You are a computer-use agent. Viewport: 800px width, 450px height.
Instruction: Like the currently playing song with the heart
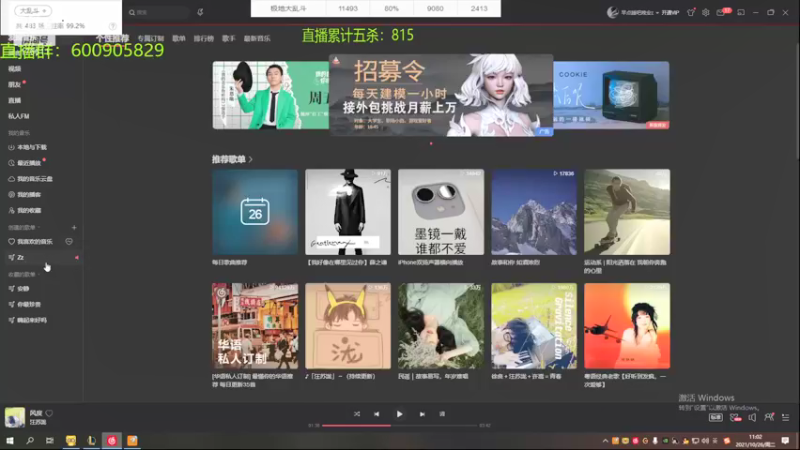point(49,413)
